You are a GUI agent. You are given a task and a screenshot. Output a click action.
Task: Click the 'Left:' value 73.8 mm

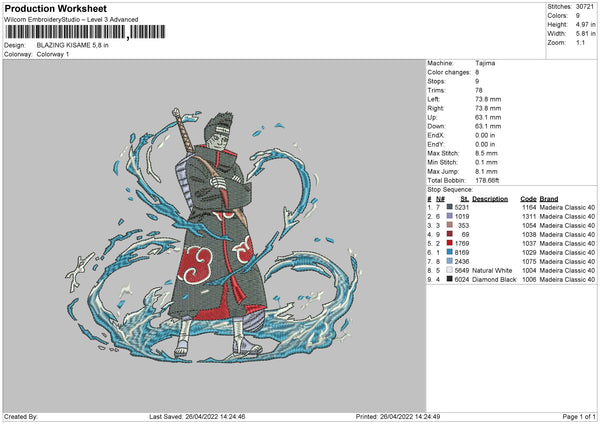[x=488, y=99]
